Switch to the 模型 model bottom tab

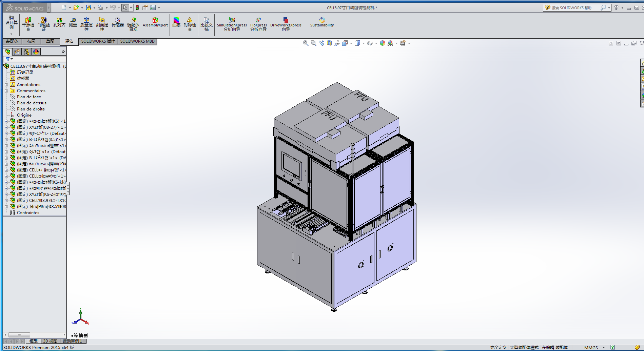click(x=34, y=341)
